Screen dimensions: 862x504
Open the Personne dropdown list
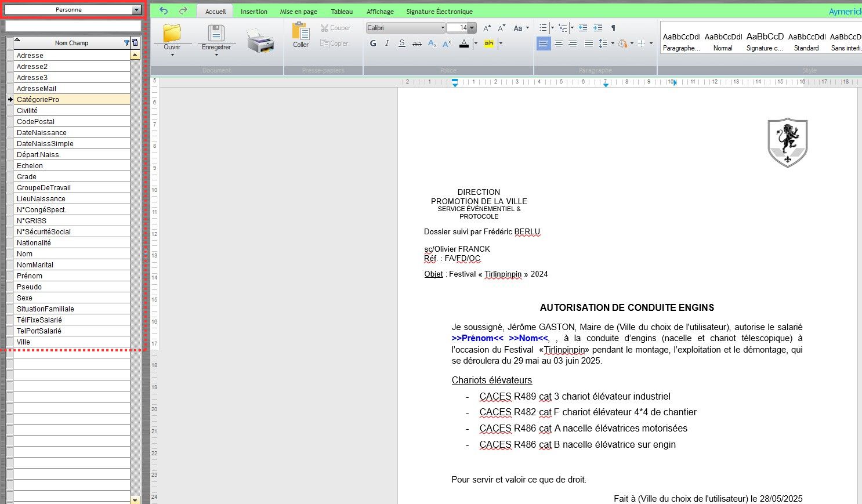(x=136, y=10)
